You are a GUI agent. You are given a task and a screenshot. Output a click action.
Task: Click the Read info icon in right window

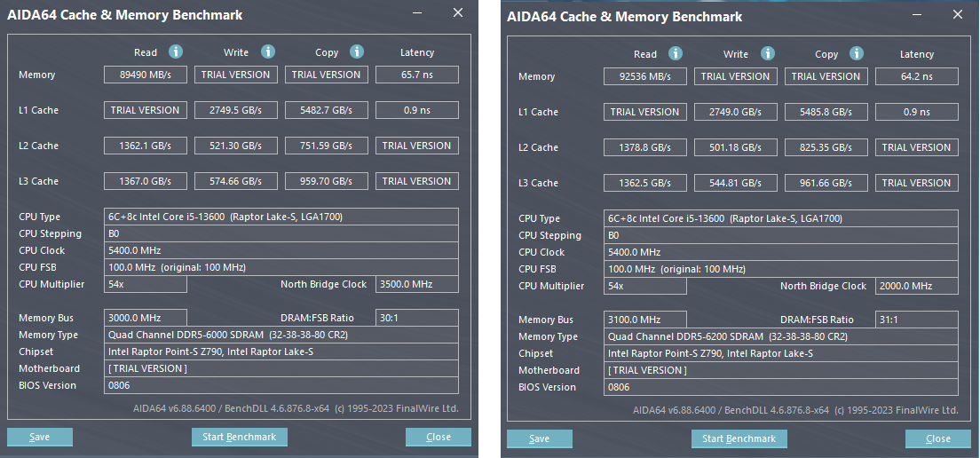pyautogui.click(x=675, y=54)
